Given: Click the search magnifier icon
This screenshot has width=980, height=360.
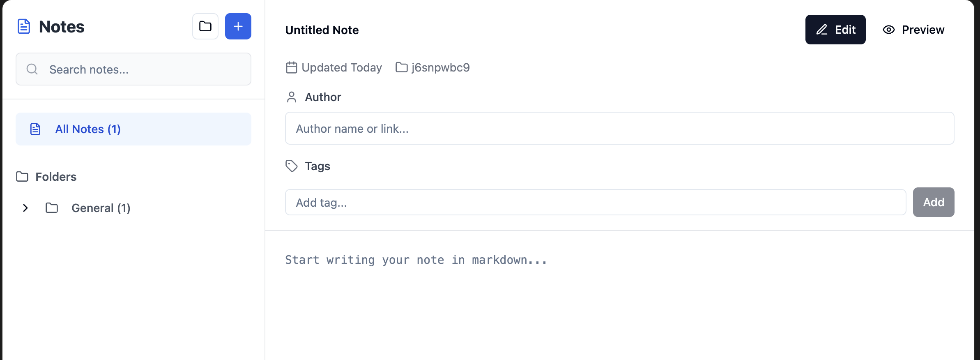Looking at the screenshot, I should 32,69.
